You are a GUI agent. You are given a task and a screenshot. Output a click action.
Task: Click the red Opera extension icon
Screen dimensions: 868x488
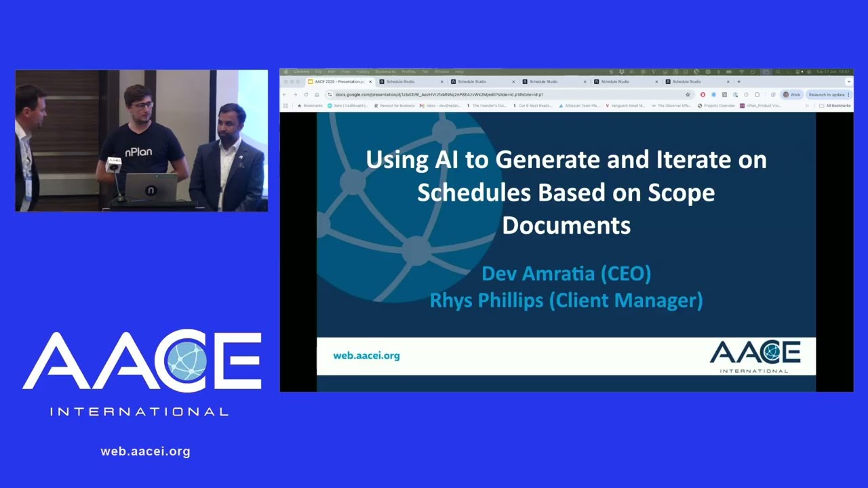click(x=703, y=95)
